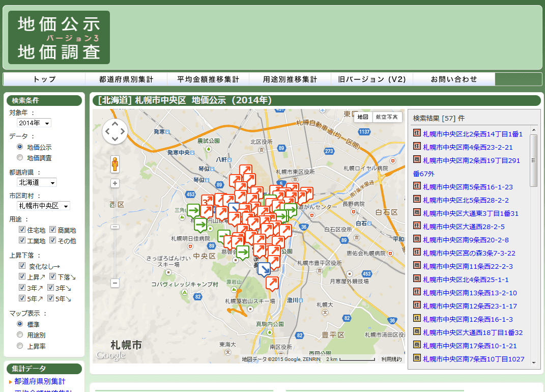Viewport: 545px width, 392px height.
Task: Toggle the 3年↗ checkbox
Action: pyautogui.click(x=22, y=288)
